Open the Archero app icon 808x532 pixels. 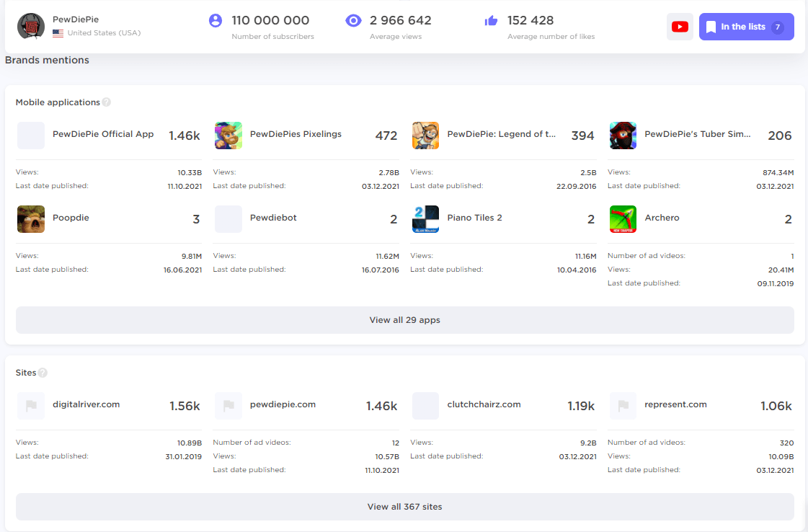(623, 219)
